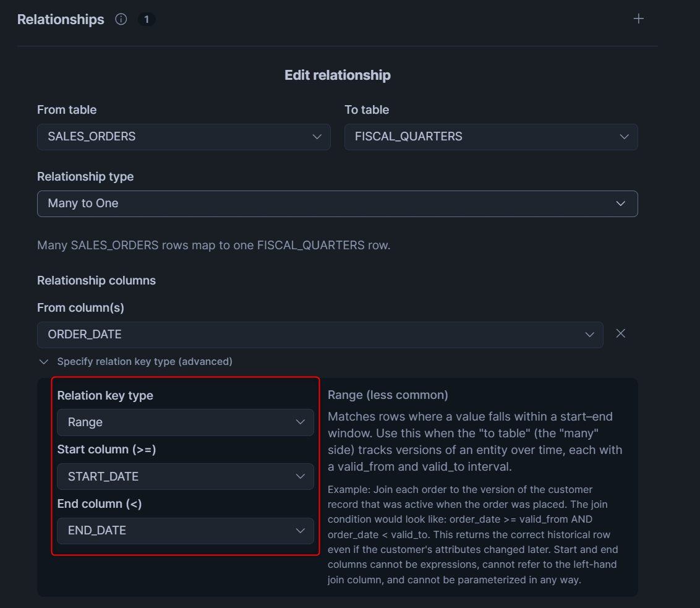Remove the ORDER_DATE column with X icon
Screen dimensions: 700x608
pyautogui.click(x=621, y=333)
